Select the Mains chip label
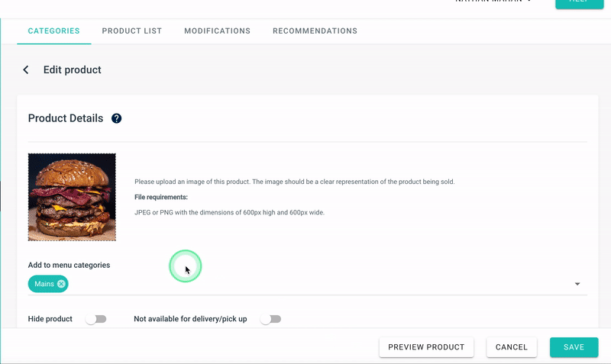This screenshot has width=611, height=364. tap(44, 284)
